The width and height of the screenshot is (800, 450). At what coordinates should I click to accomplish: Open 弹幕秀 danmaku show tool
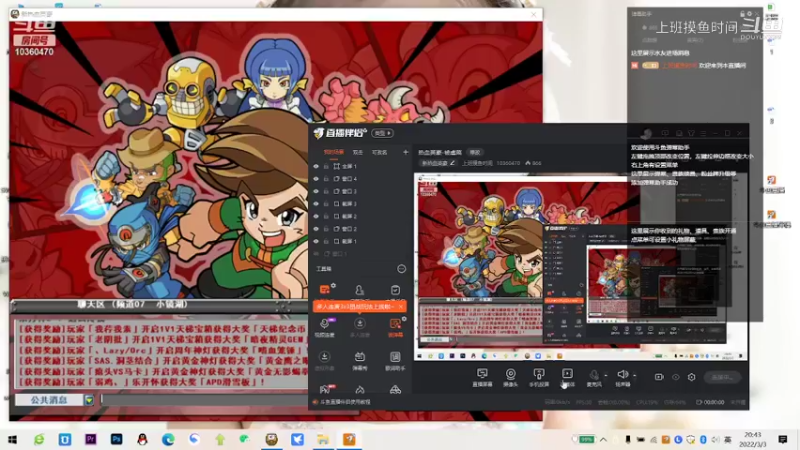click(360, 360)
